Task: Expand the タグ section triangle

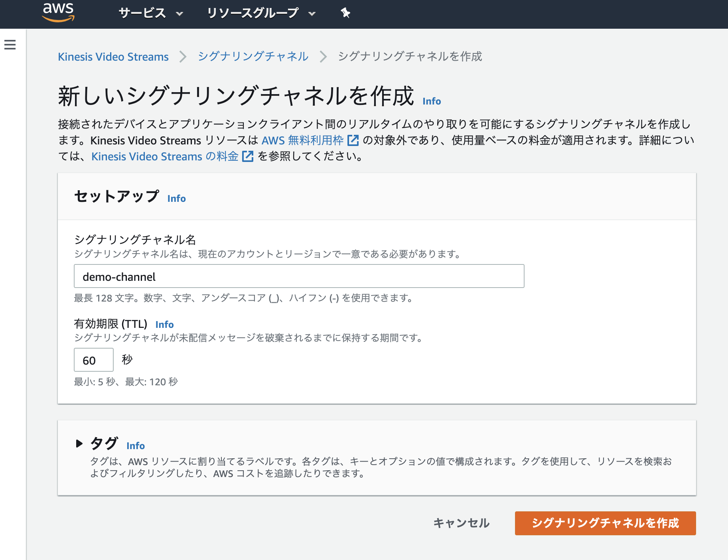Action: 79,444
